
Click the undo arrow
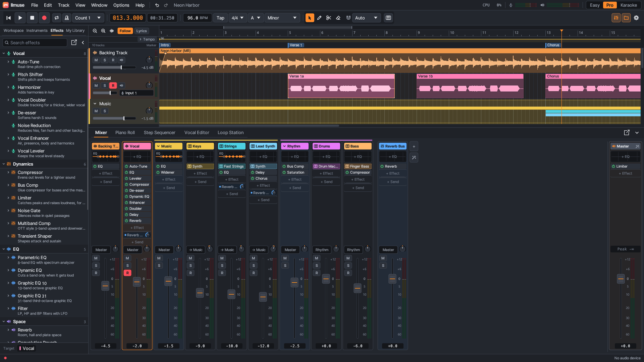pyautogui.click(x=157, y=5)
